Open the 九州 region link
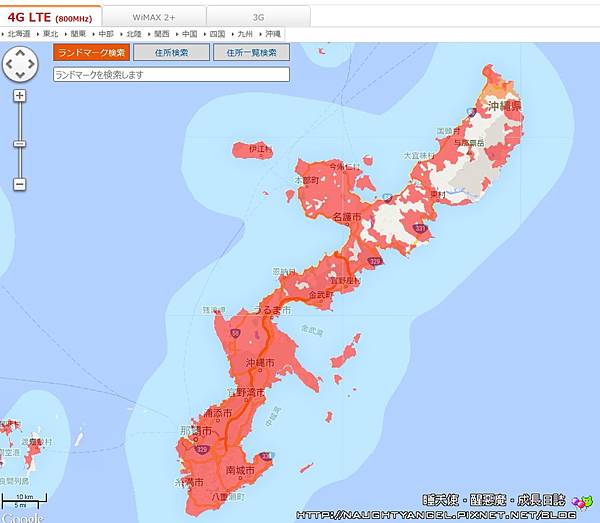 [x=245, y=34]
